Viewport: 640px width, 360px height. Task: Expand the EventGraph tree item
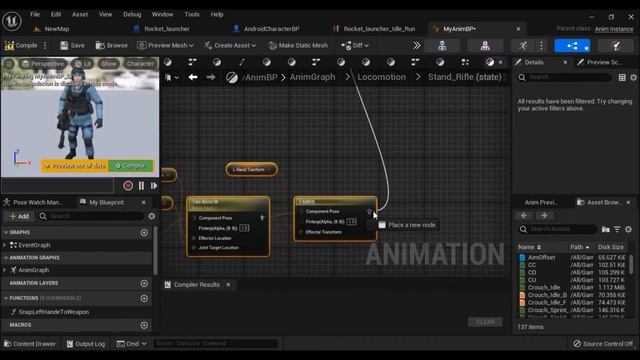4,245
